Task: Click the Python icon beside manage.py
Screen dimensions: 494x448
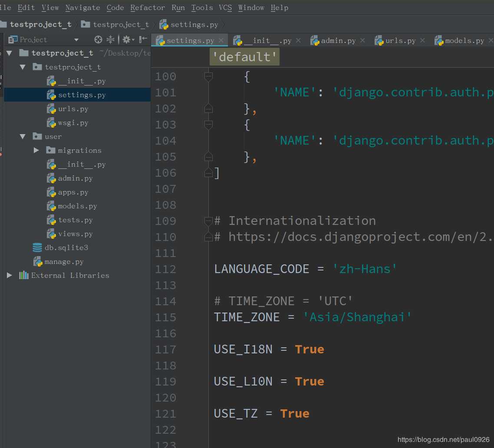Action: click(x=38, y=261)
